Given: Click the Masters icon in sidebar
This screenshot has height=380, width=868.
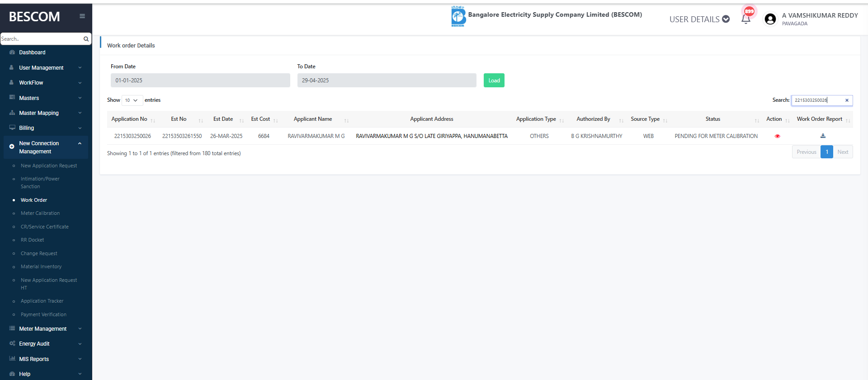Looking at the screenshot, I should [12, 98].
